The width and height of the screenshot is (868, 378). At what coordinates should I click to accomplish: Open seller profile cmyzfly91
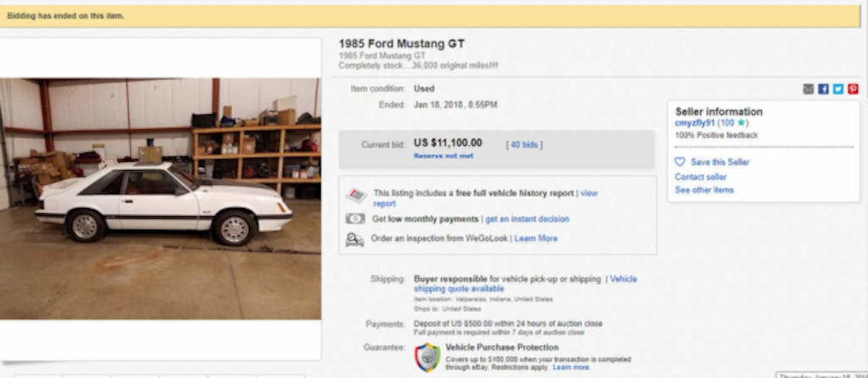(x=694, y=124)
